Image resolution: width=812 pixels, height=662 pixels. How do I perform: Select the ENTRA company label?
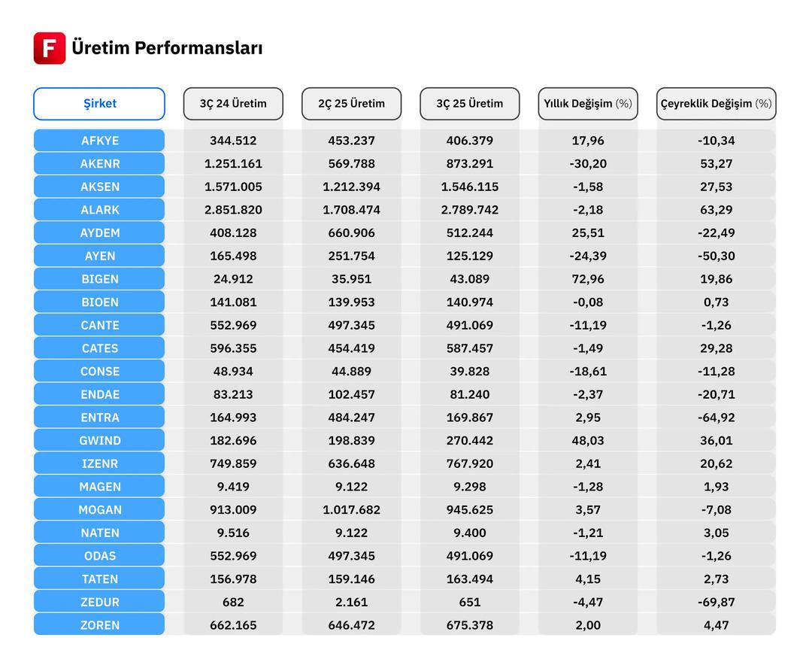(x=99, y=418)
